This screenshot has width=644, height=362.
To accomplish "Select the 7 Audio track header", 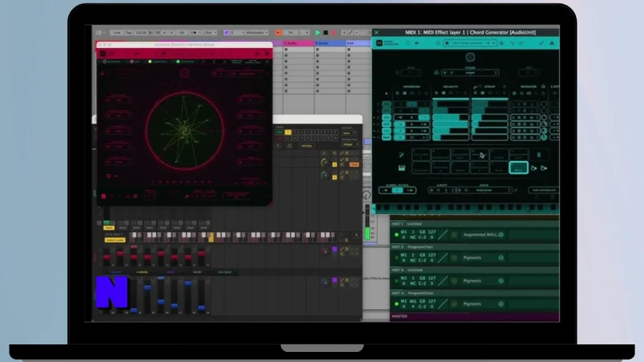I will point(298,43).
